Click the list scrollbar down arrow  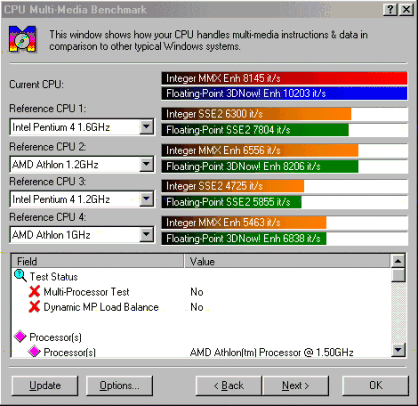pyautogui.click(x=398, y=350)
